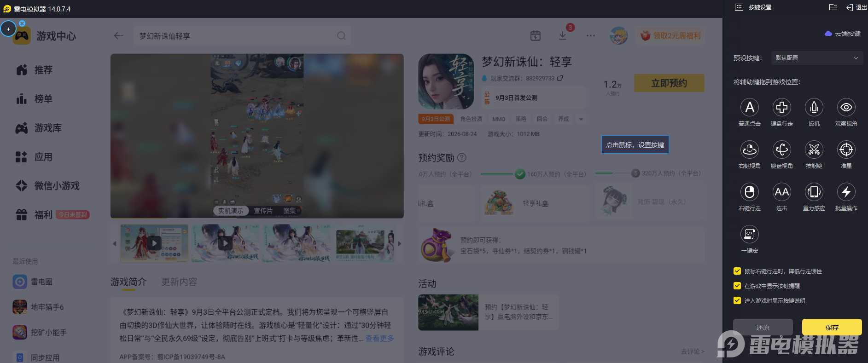Click the search field with 梦幻新诛仙轻享
The image size is (868, 363).
click(243, 35)
